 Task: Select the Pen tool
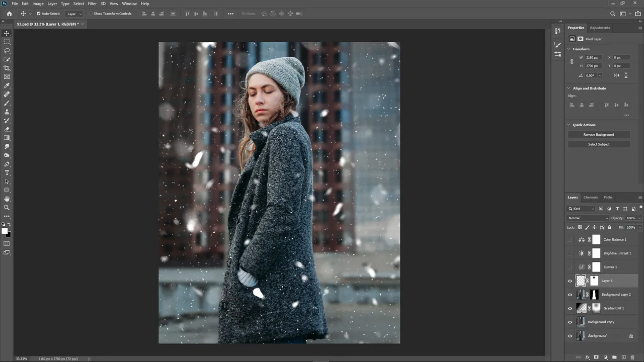(x=7, y=164)
